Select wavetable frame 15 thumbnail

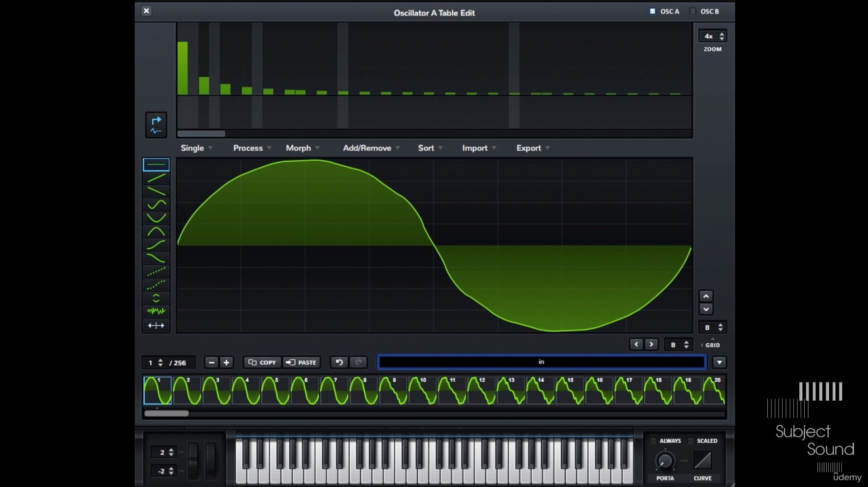(570, 391)
